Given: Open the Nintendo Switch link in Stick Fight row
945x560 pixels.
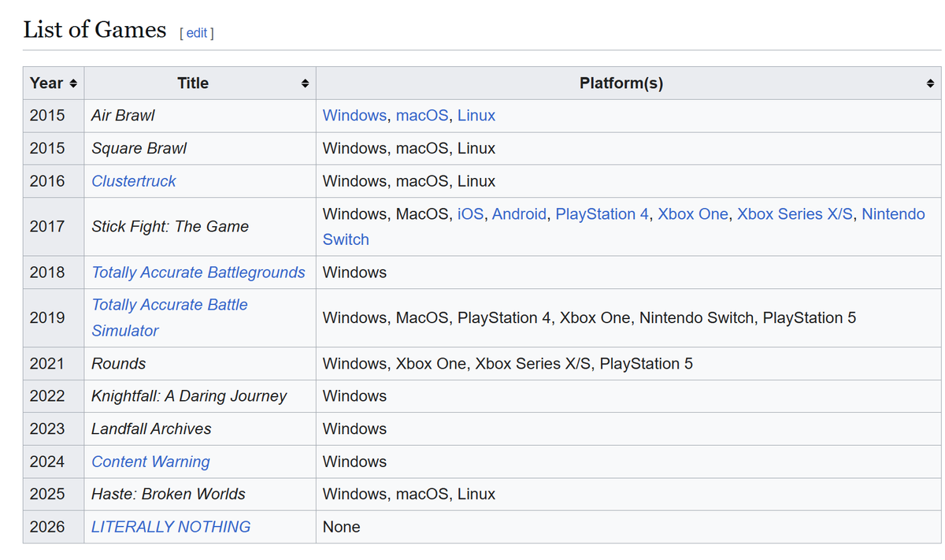Looking at the screenshot, I should [x=893, y=214].
